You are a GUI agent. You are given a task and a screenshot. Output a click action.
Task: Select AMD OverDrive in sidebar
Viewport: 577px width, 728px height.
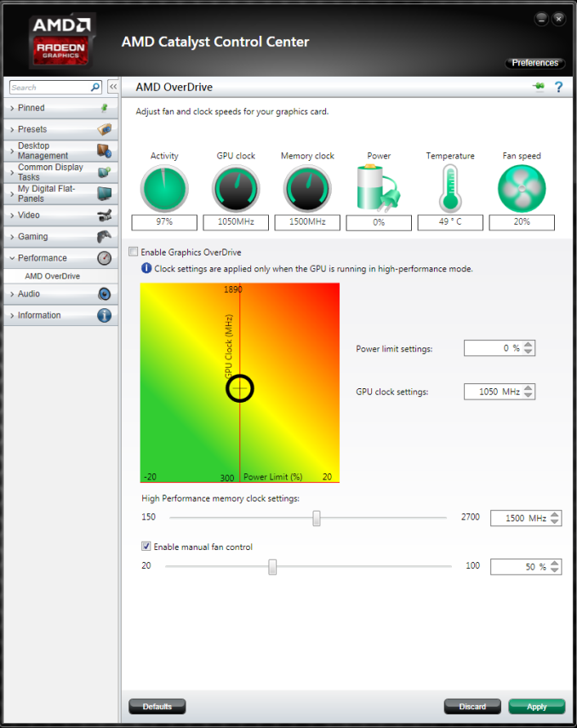click(53, 276)
